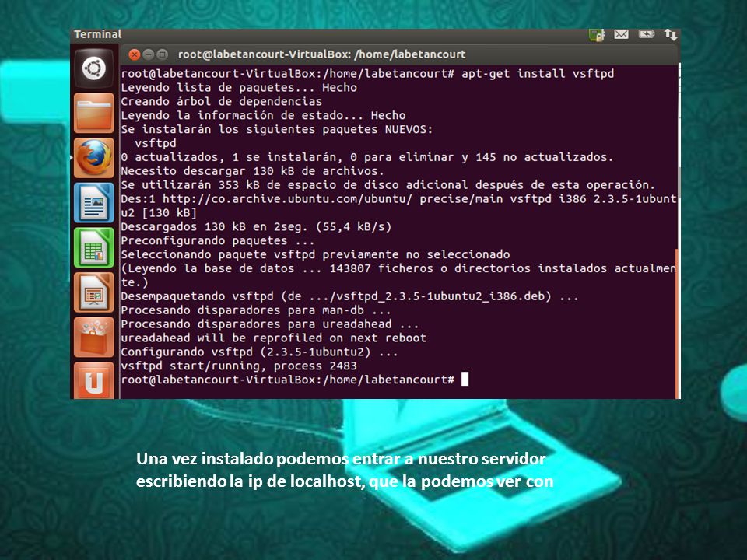The image size is (747, 560).
Task: Click the line 'Creando árbol de dependencias'
Action: (x=221, y=101)
